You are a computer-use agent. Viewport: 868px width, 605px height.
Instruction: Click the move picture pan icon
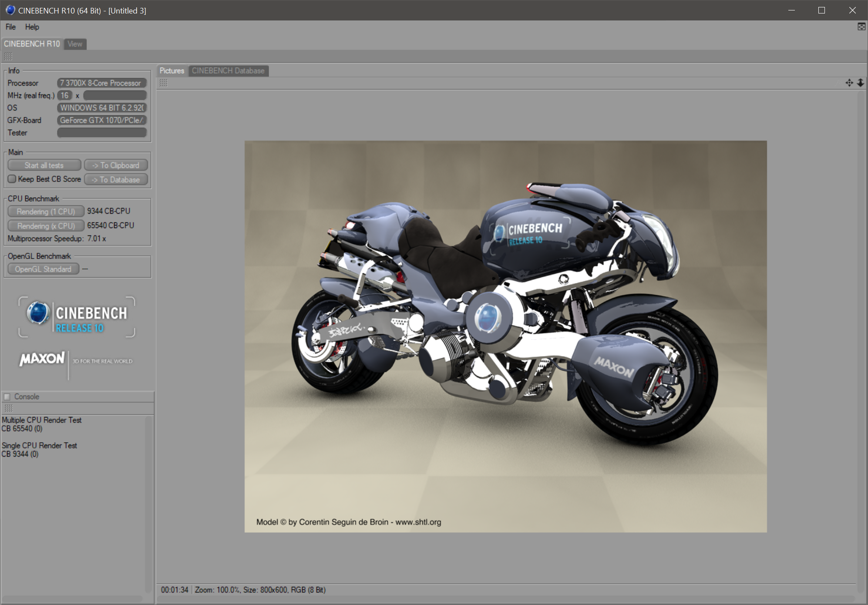849,83
